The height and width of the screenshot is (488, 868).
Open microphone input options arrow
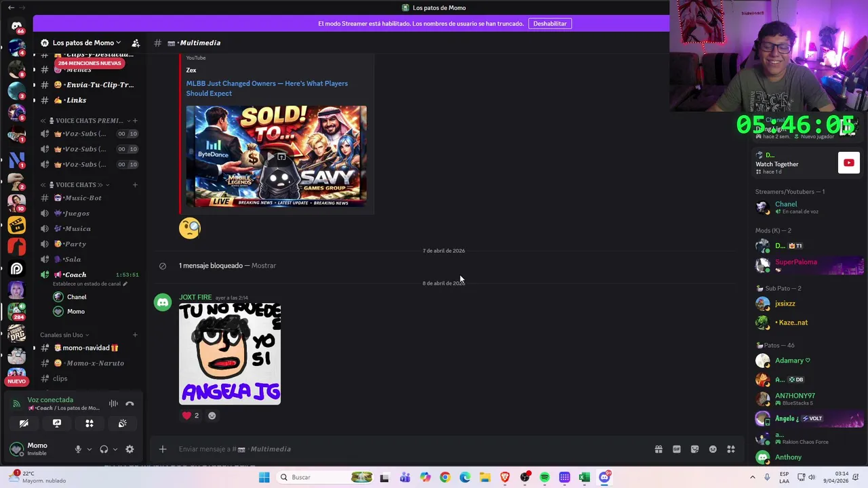tap(89, 449)
